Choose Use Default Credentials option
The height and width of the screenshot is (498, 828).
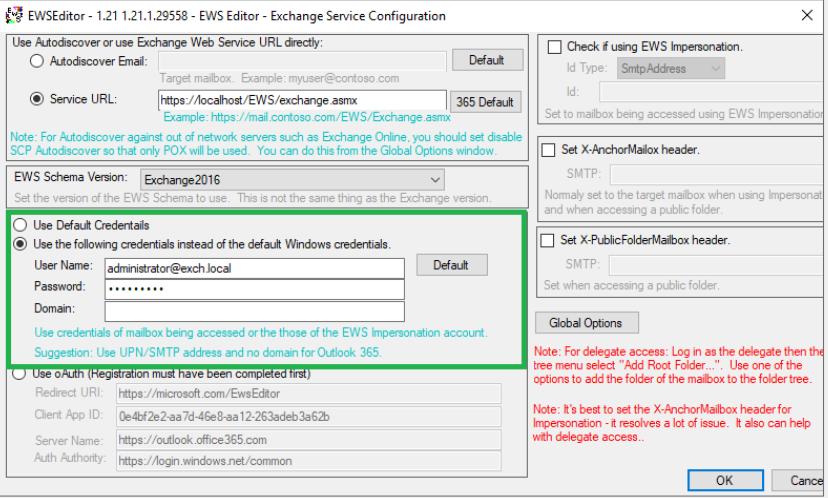[x=20, y=225]
